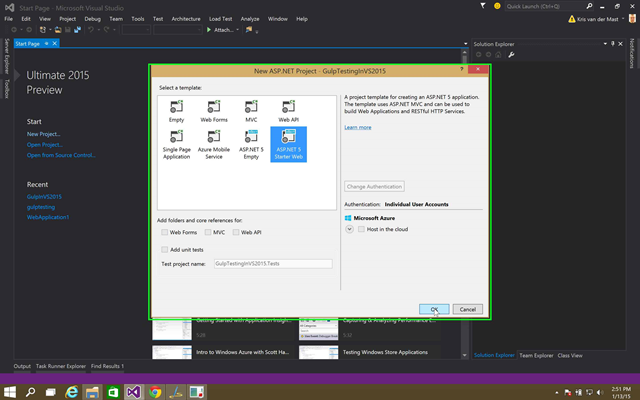Select Azure Mobile Service template

tap(214, 137)
